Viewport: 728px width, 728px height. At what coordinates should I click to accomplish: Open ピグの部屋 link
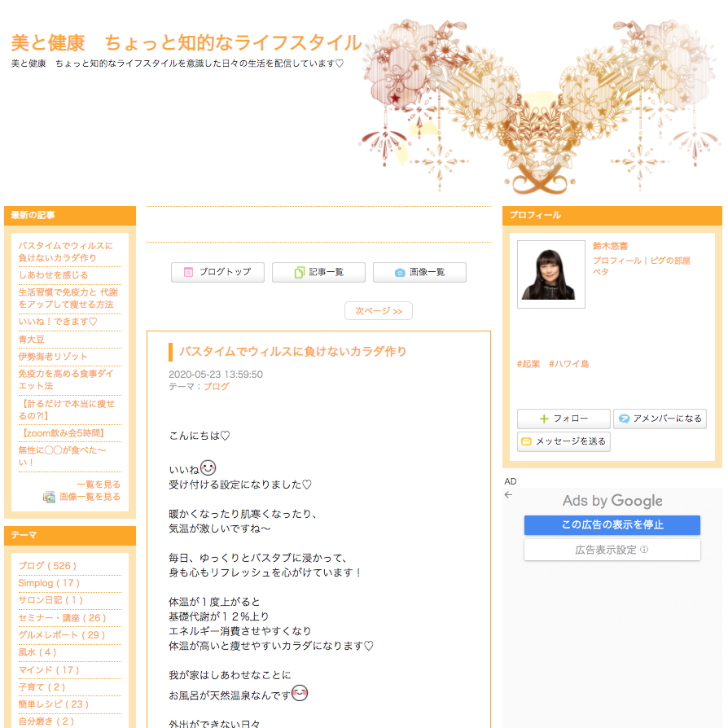[670, 261]
